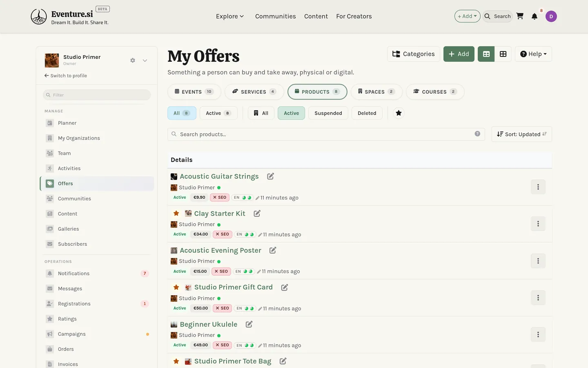Focus the Search products field

(326, 134)
